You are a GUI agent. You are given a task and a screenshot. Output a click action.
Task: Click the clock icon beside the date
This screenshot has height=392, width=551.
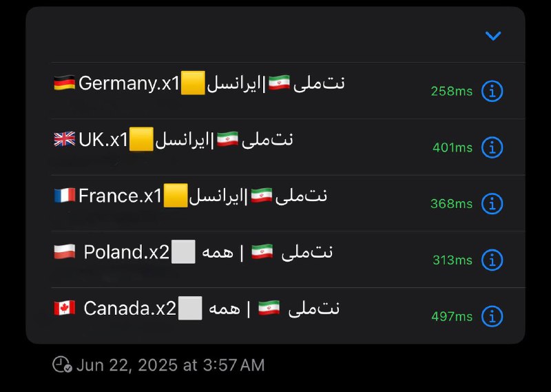click(62, 364)
